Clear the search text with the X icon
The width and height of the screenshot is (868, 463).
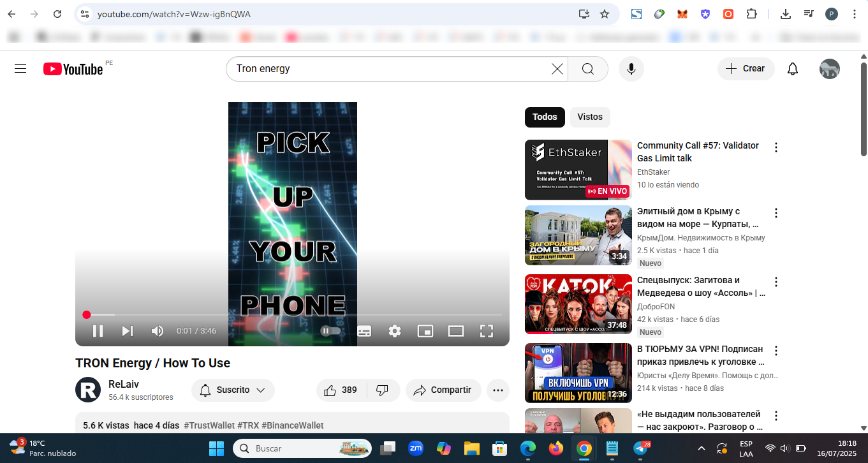click(557, 69)
